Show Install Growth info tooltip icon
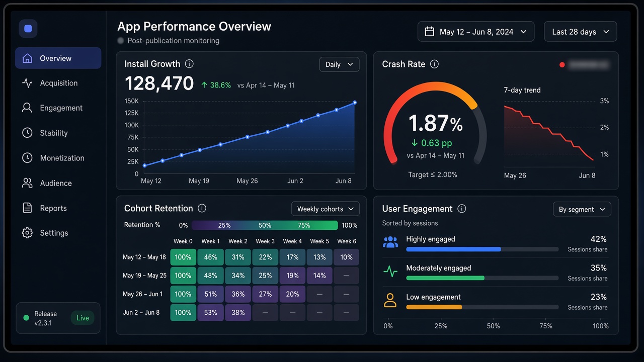The width and height of the screenshot is (644, 362). [x=189, y=64]
